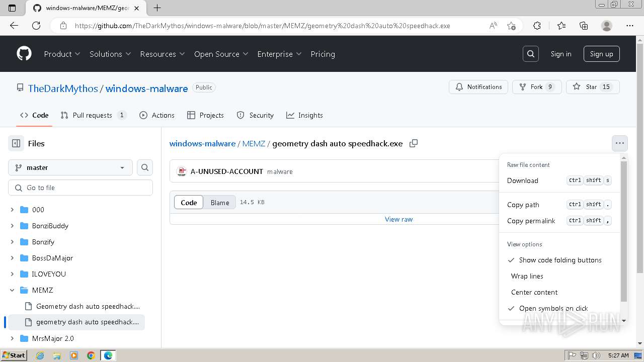Click the GitHub logo icon
Viewport: 644px width, 362px height.
pos(24,54)
